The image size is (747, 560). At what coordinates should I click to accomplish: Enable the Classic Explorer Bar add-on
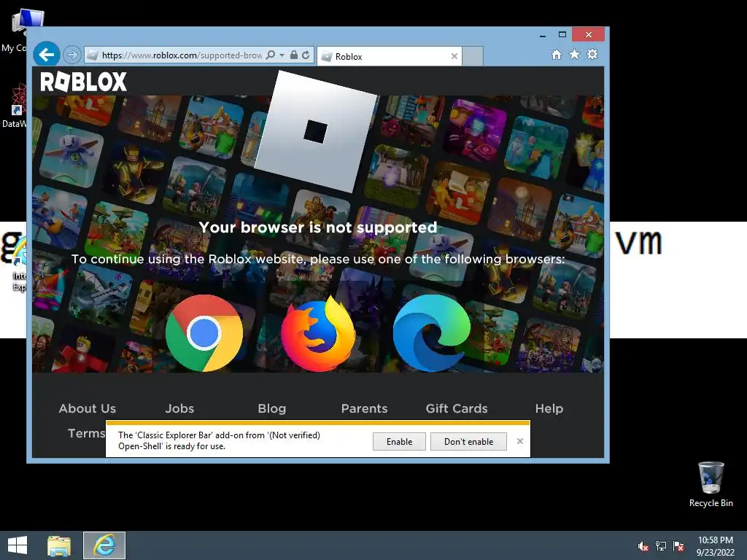pos(399,441)
